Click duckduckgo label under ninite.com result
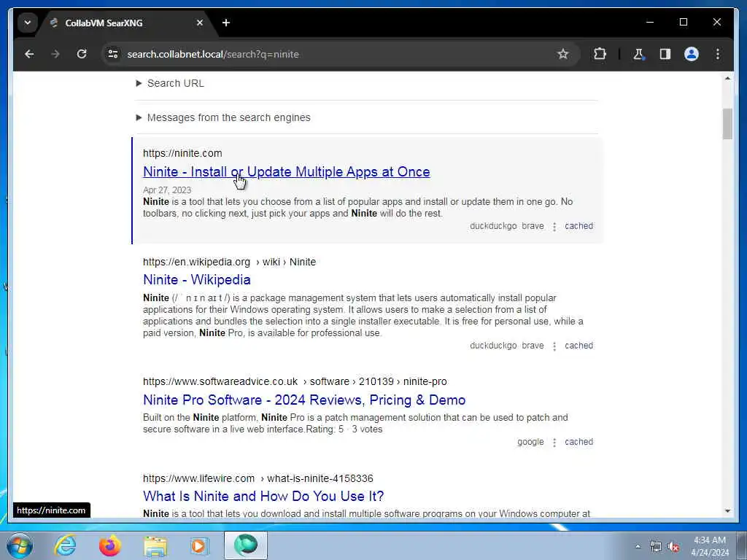This screenshot has width=747, height=560. coord(493,226)
